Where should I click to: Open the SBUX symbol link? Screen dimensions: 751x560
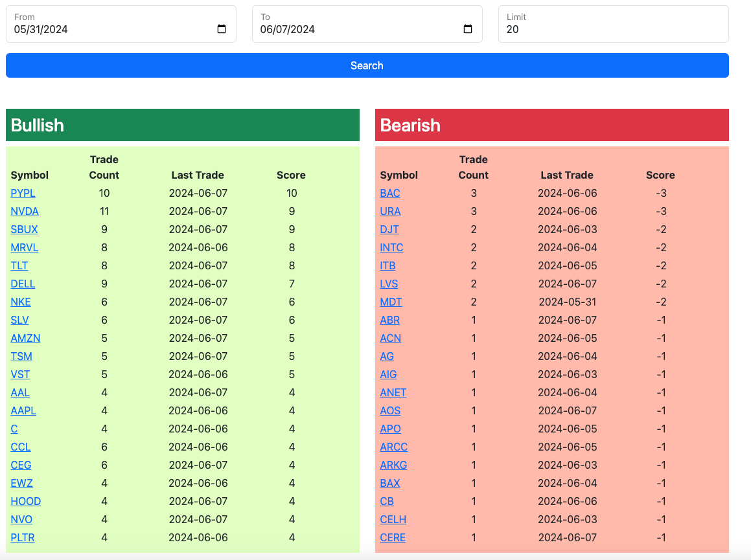pyautogui.click(x=24, y=230)
